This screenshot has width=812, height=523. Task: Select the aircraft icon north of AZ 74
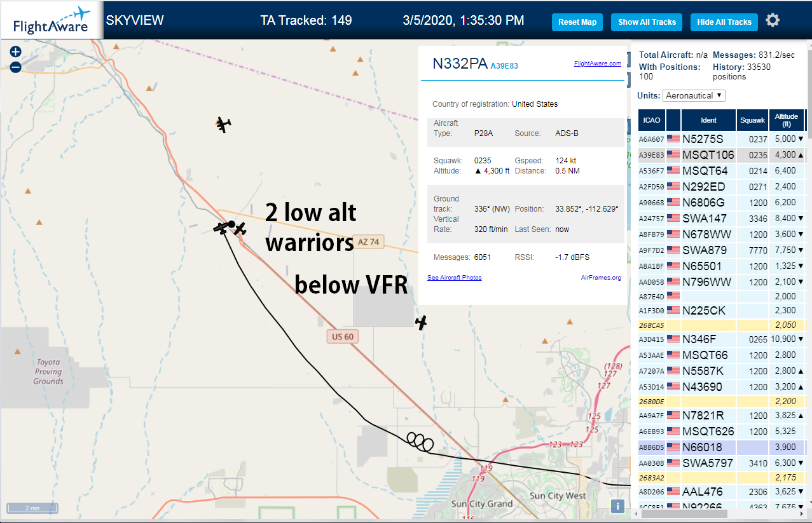point(222,125)
